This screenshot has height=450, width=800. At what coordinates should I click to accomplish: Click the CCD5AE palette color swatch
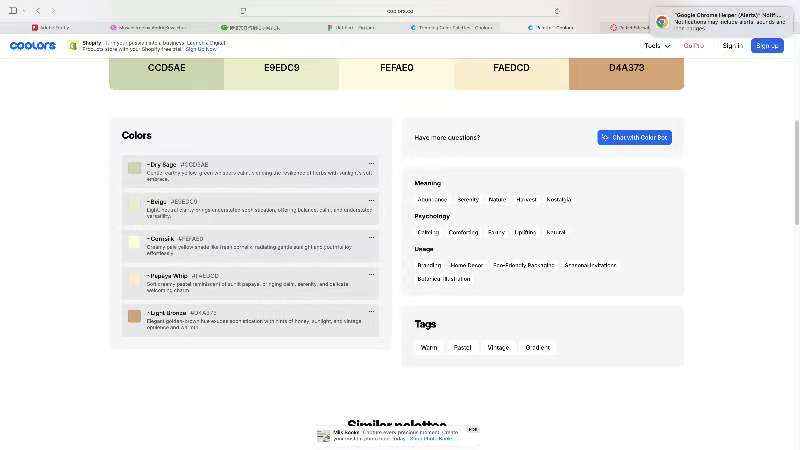click(166, 68)
